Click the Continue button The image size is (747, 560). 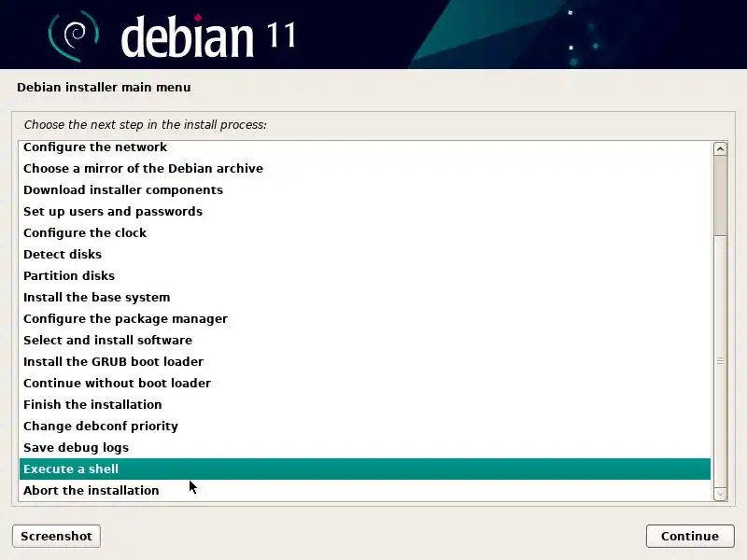coord(690,536)
